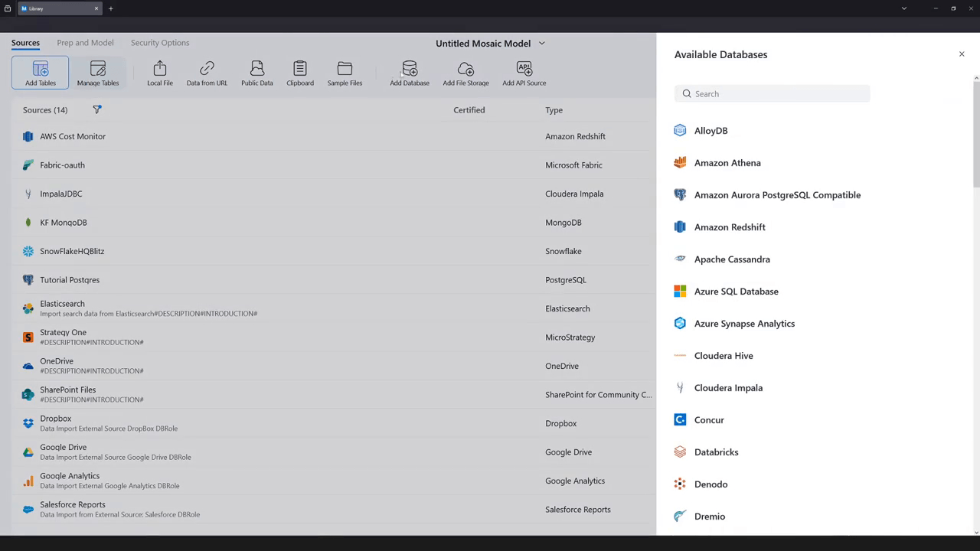Choose Databricks in the database list
Image resolution: width=980 pixels, height=551 pixels.
[x=716, y=452]
